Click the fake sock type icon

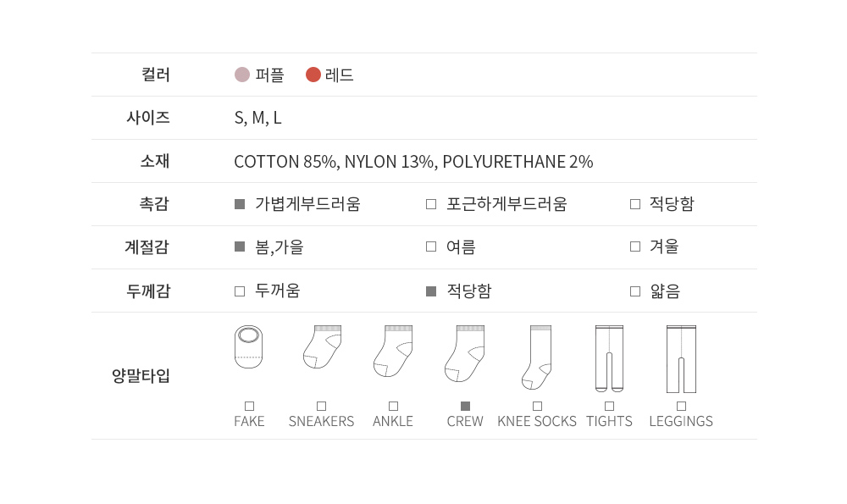(248, 347)
